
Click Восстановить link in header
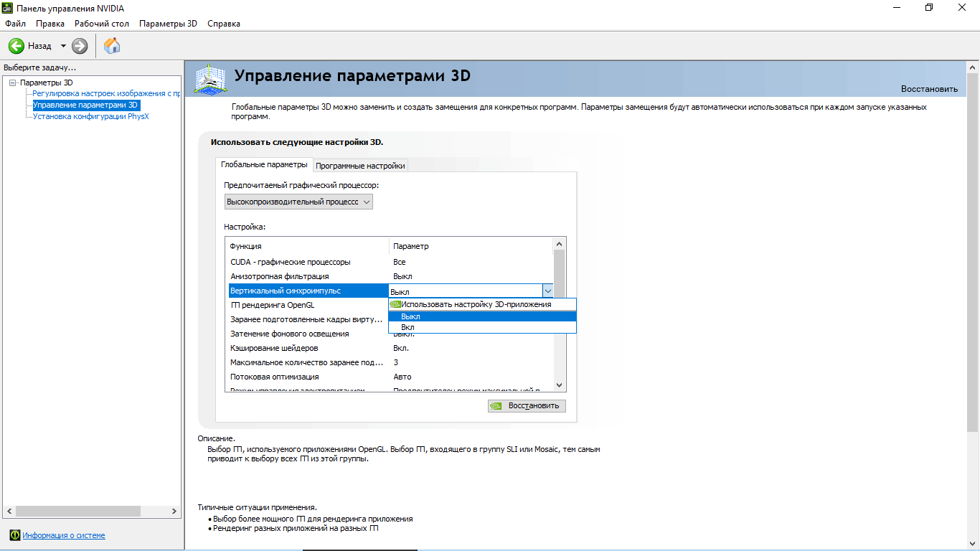(x=929, y=89)
